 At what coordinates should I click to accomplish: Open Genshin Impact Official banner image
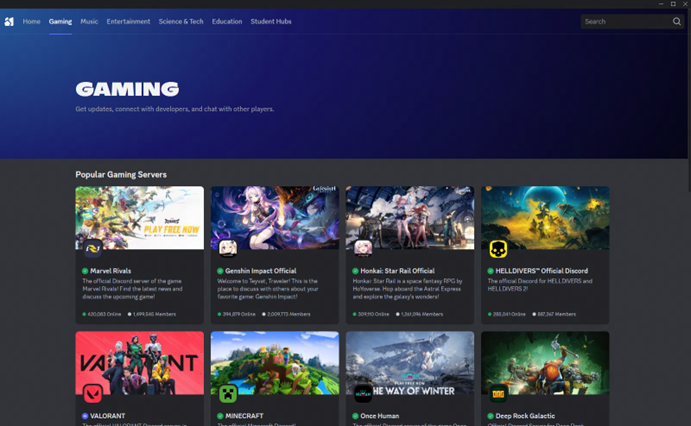click(x=275, y=218)
